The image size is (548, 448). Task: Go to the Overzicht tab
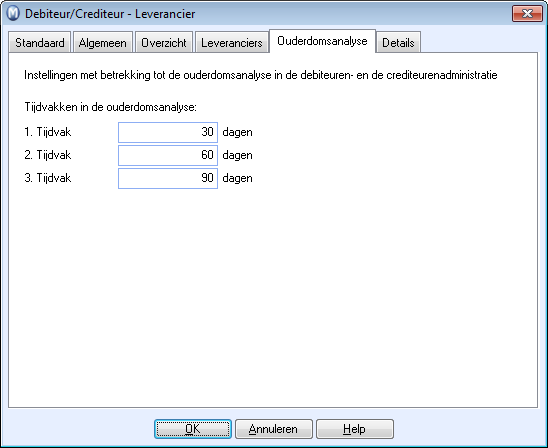164,43
